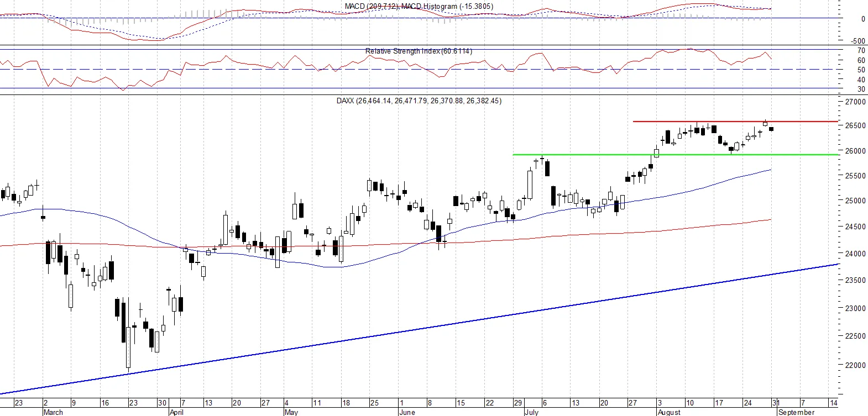The width and height of the screenshot is (868, 416).
Task: Click the August month label
Action: click(669, 412)
